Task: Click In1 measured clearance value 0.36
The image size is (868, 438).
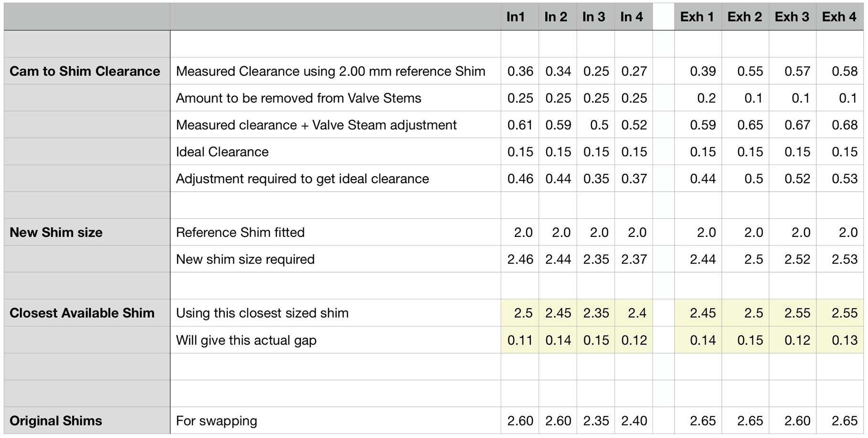Action: [x=520, y=71]
